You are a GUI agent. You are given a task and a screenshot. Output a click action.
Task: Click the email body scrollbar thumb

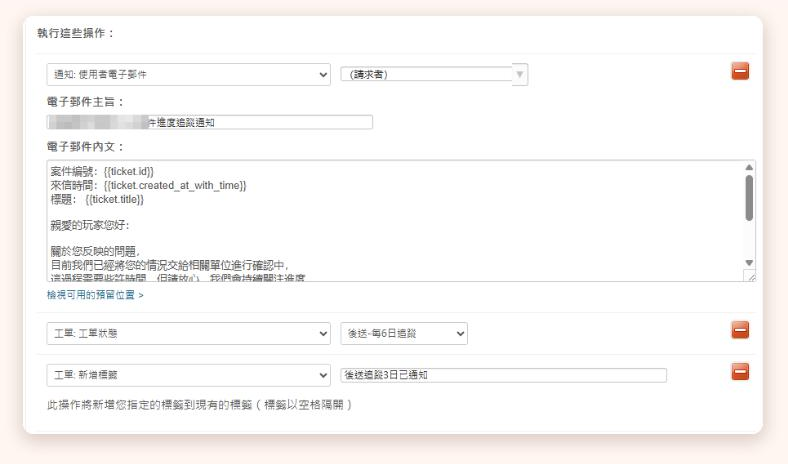[x=749, y=198]
